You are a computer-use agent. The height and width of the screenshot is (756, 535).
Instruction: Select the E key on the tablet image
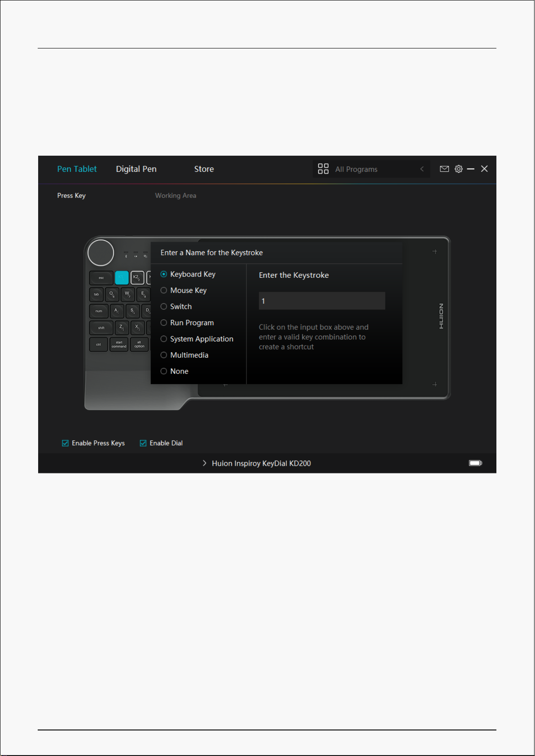coord(144,294)
